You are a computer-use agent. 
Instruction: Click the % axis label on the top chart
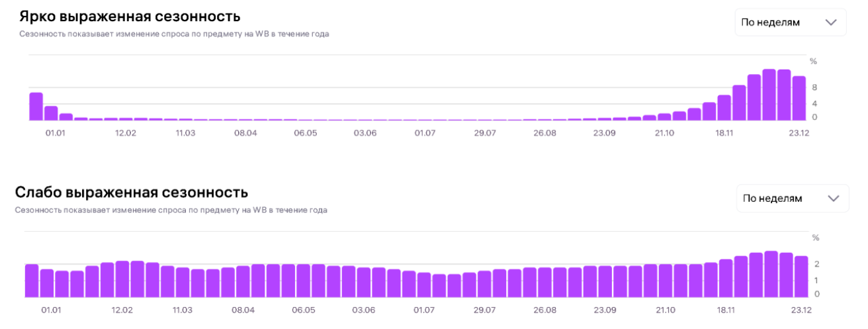(x=814, y=62)
